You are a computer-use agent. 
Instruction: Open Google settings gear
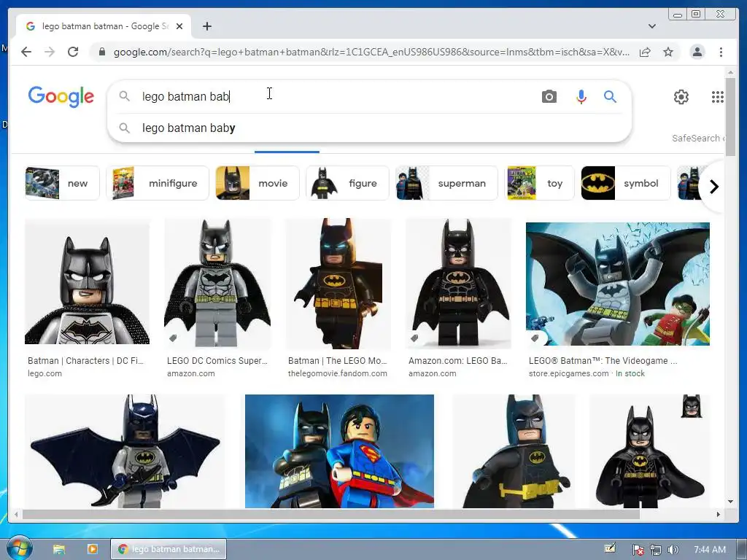[681, 97]
